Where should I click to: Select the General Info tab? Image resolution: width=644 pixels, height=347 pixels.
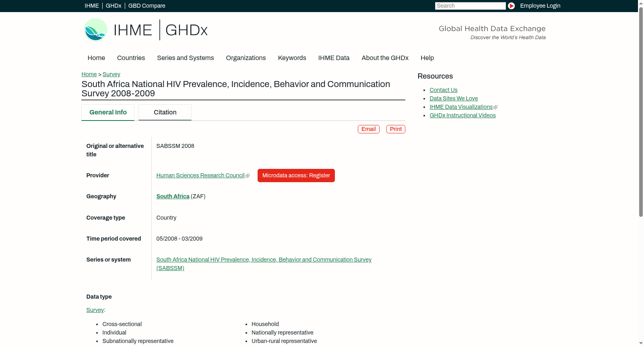pyautogui.click(x=108, y=112)
